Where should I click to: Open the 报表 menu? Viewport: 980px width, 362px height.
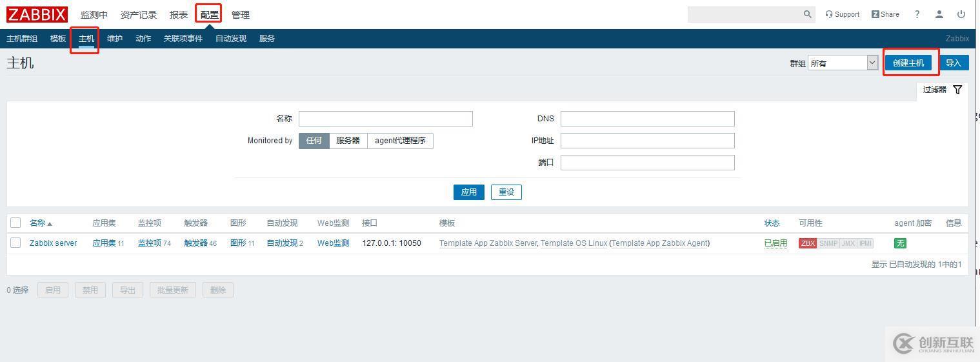179,15
